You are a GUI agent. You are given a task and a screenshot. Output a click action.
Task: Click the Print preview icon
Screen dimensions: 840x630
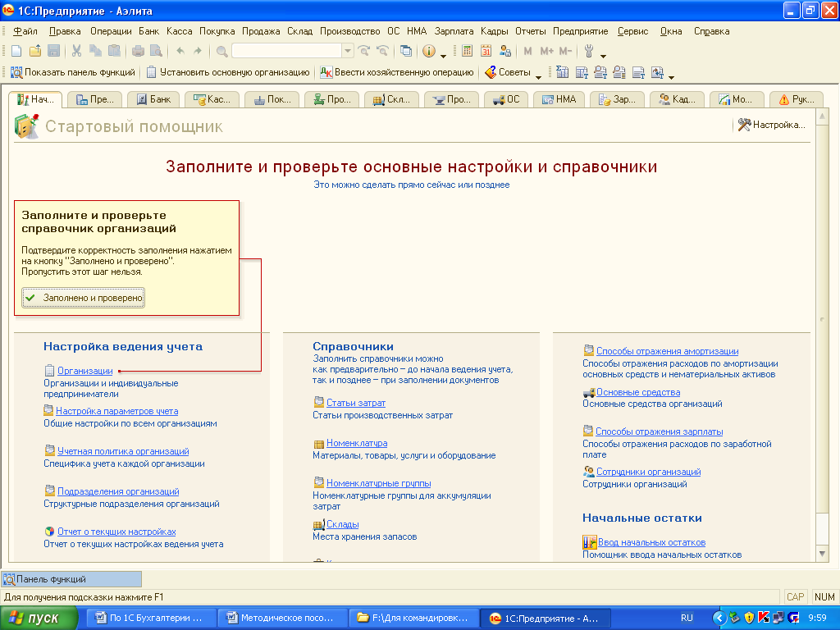click(156, 51)
